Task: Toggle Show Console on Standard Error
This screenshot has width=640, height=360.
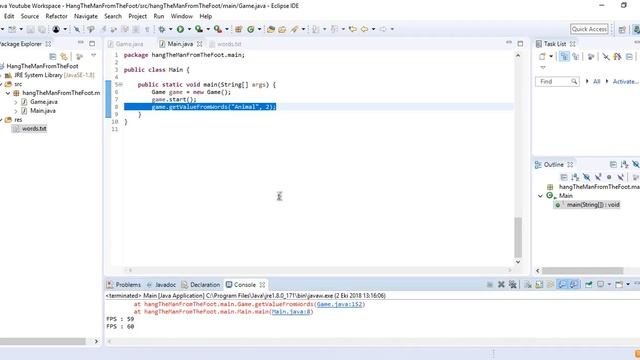Action: pyautogui.click(x=574, y=284)
